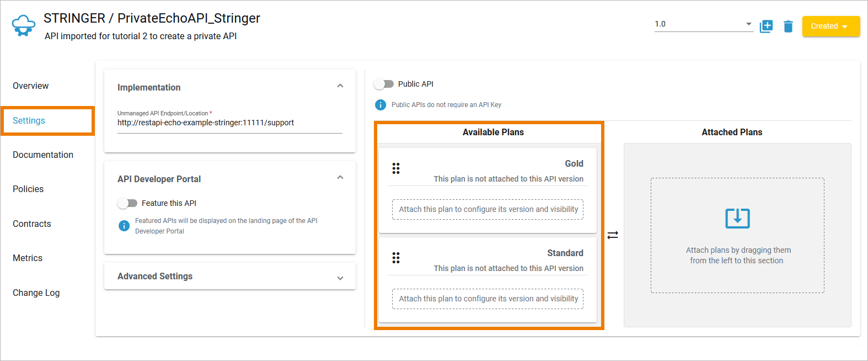The width and height of the screenshot is (868, 361).
Task: Go to the Policies menu item
Action: click(x=28, y=189)
